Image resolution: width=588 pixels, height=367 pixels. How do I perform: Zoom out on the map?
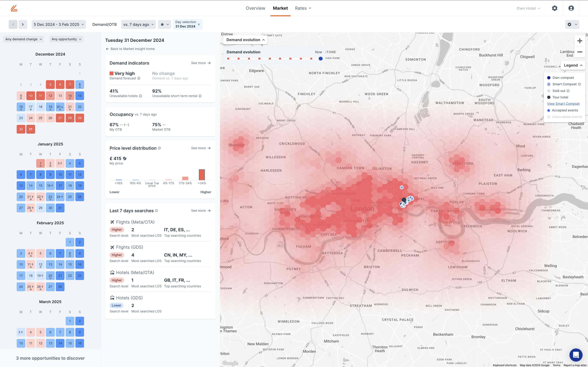579,52
